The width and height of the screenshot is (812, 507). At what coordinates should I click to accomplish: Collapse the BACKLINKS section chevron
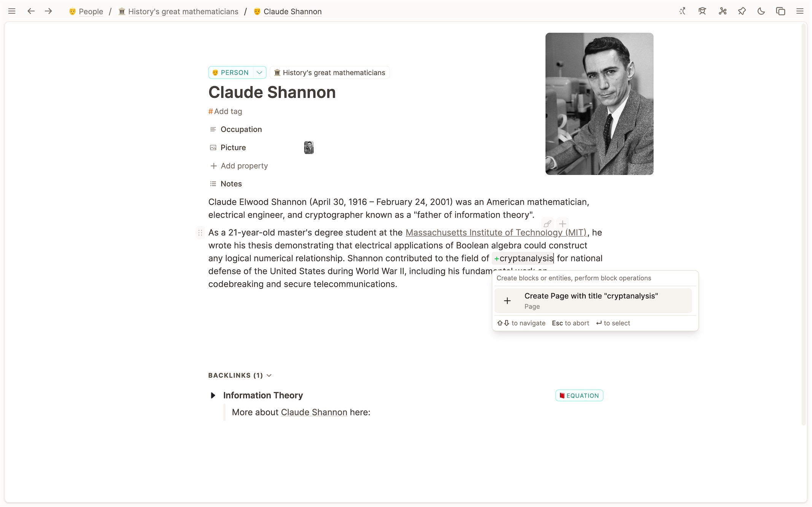(269, 375)
